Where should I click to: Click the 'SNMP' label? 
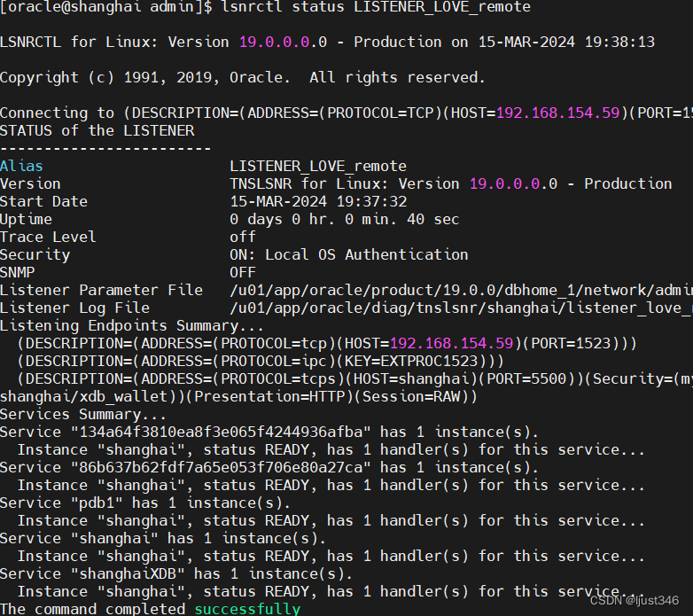pyautogui.click(x=17, y=272)
